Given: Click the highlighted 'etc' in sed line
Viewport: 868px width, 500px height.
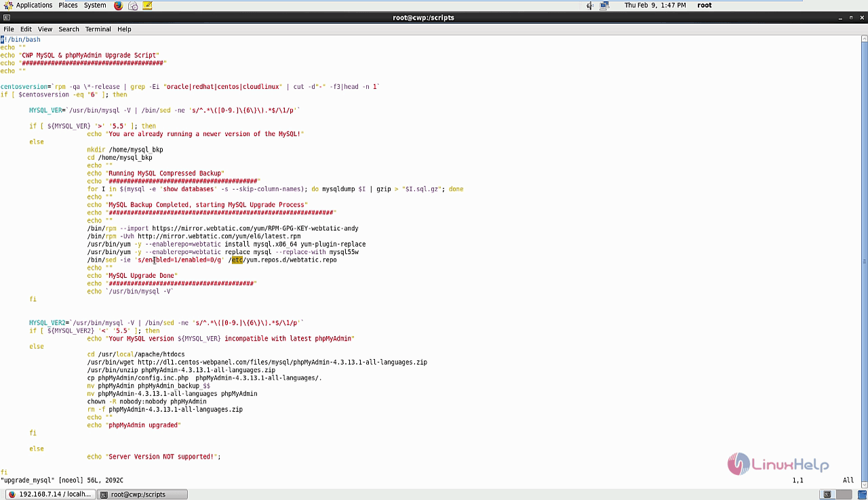Looking at the screenshot, I should (x=237, y=260).
